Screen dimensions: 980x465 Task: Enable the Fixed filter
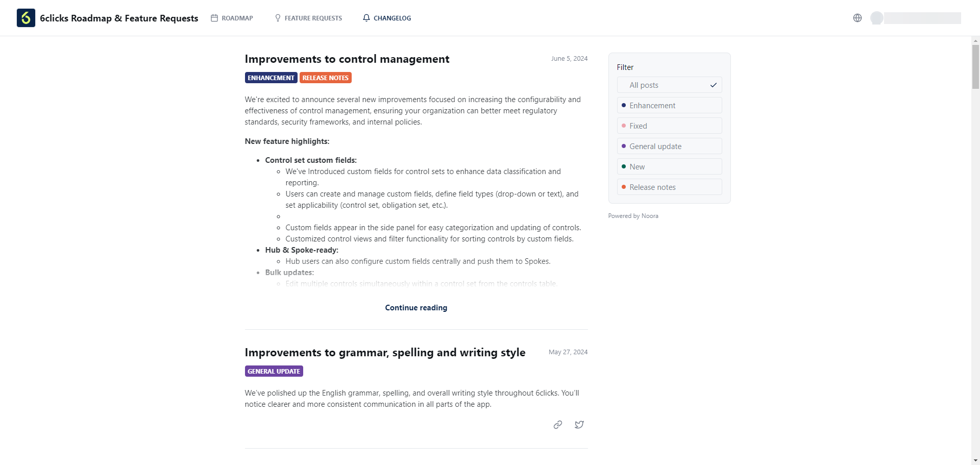[x=669, y=126]
